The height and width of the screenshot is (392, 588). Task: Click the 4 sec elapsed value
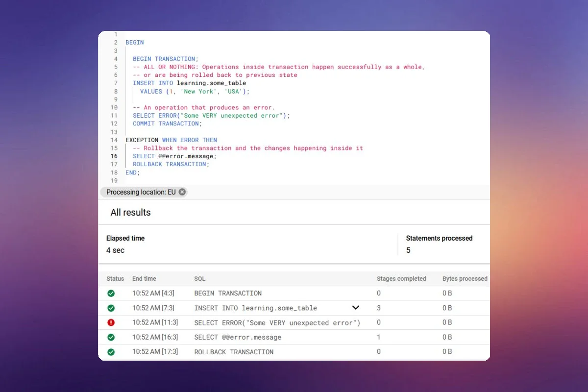(x=115, y=250)
